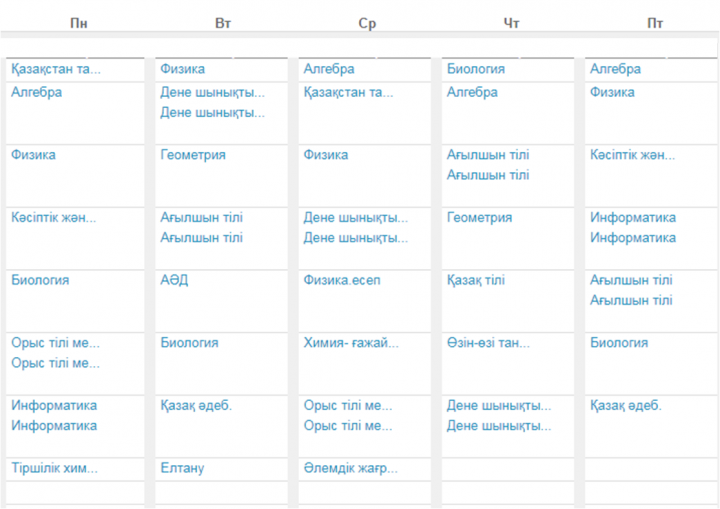Open Thursday's Биология first lesson
This screenshot has width=720, height=509.
point(476,69)
